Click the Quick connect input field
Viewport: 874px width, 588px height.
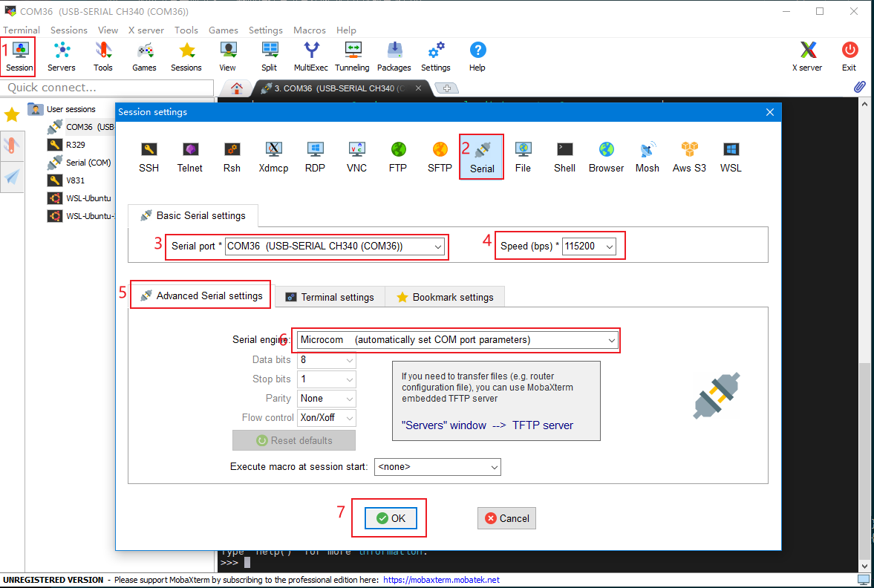[107, 88]
